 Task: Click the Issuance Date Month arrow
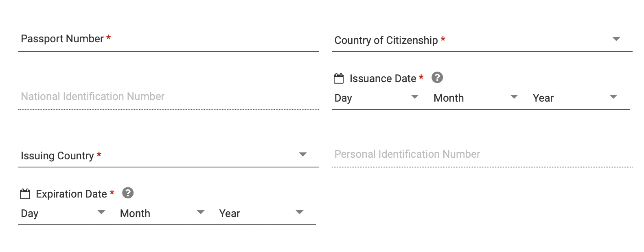(x=514, y=97)
